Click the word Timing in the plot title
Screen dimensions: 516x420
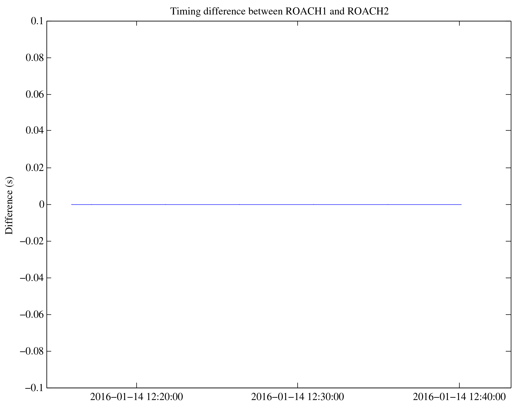185,11
